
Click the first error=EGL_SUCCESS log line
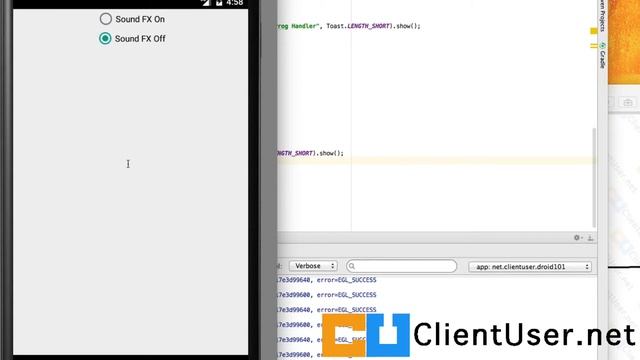(x=327, y=280)
